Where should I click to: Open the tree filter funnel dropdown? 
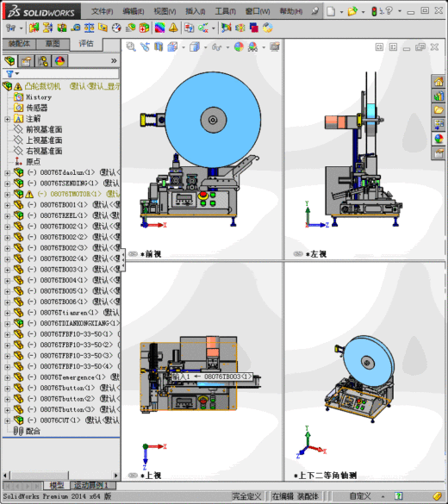pyautogui.click(x=13, y=74)
